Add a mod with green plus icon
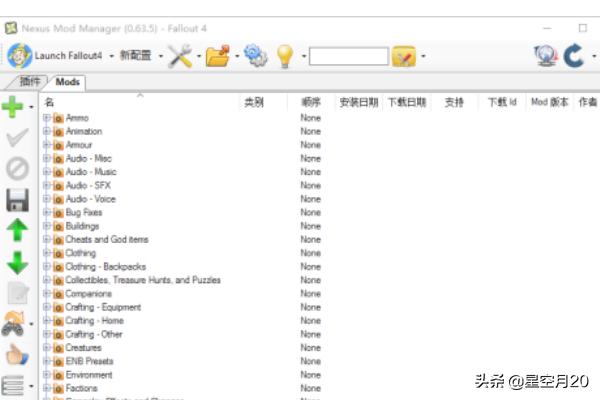This screenshot has height=400, width=600. (13, 107)
